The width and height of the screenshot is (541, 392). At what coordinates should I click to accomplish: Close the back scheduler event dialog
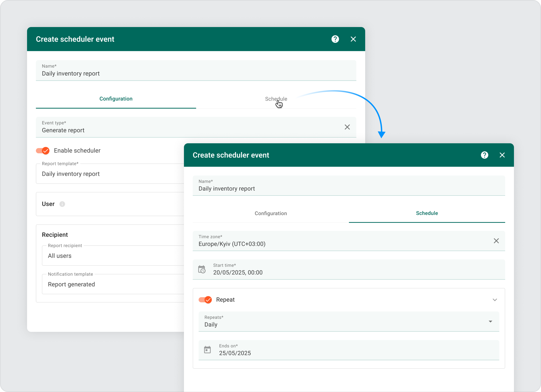click(x=353, y=39)
